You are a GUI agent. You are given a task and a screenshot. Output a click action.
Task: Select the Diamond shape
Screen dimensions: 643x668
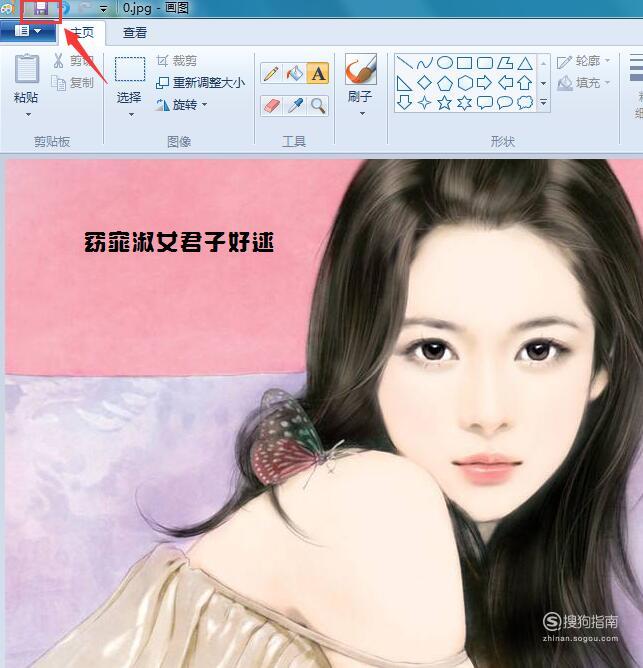click(424, 83)
